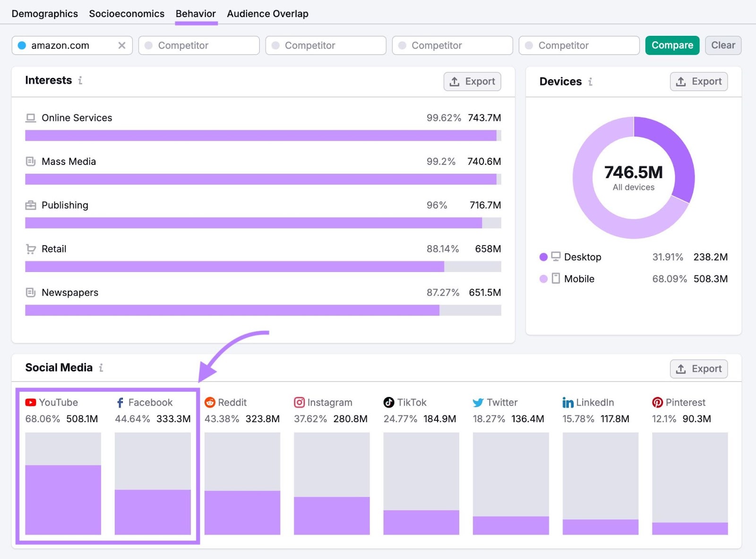Click the monitor icon beside Online Services
756x559 pixels.
[30, 118]
